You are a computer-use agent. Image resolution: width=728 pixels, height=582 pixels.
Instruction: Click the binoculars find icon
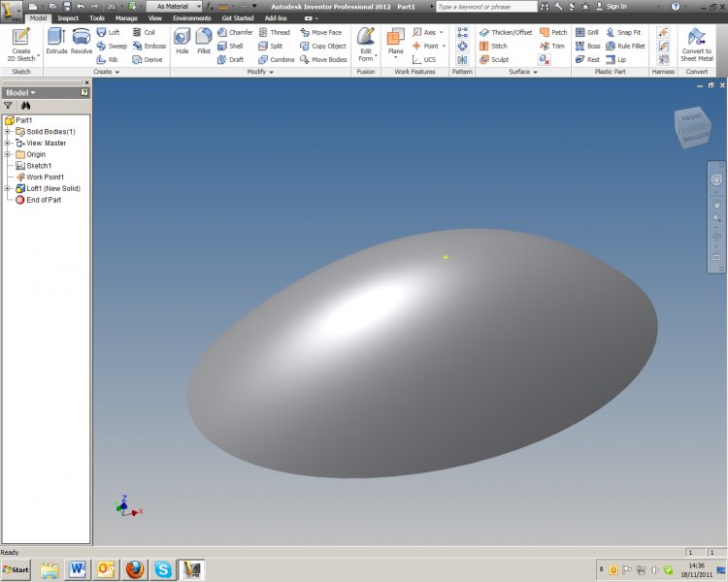[x=25, y=106]
